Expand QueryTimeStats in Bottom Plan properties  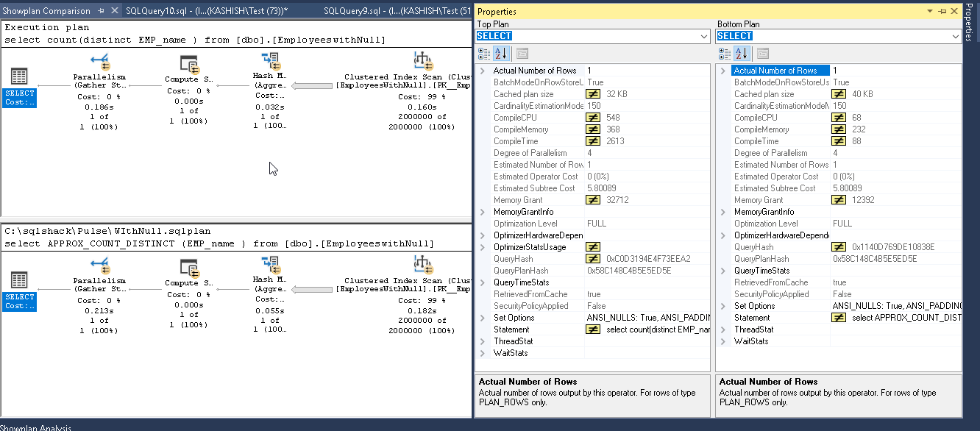pyautogui.click(x=723, y=271)
